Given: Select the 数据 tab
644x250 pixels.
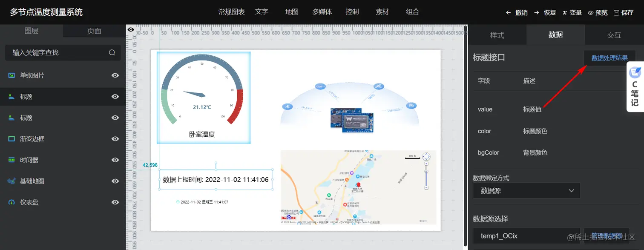Looking at the screenshot, I should [x=555, y=35].
